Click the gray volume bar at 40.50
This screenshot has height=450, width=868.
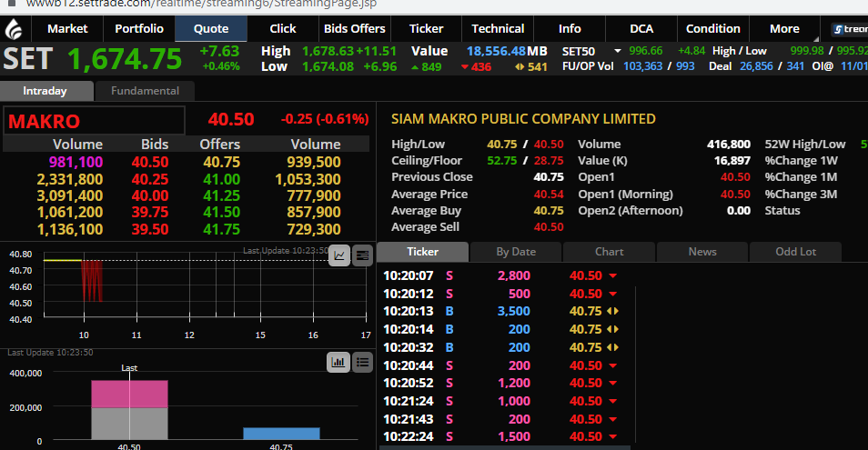pyautogui.click(x=129, y=424)
